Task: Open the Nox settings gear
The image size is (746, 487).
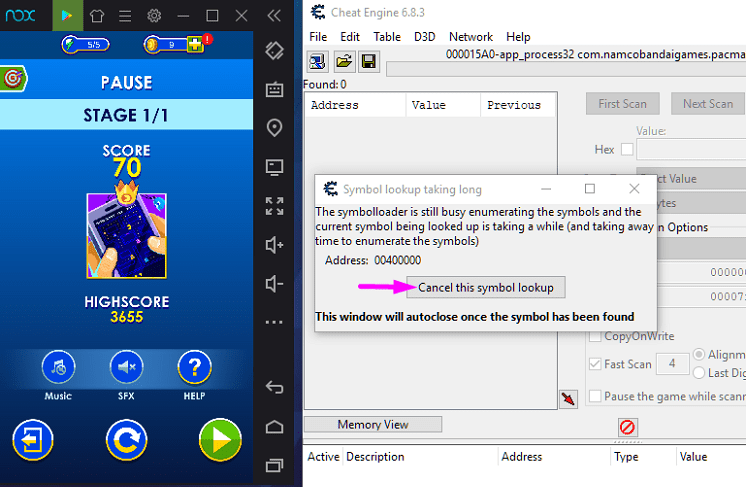Action: [154, 16]
